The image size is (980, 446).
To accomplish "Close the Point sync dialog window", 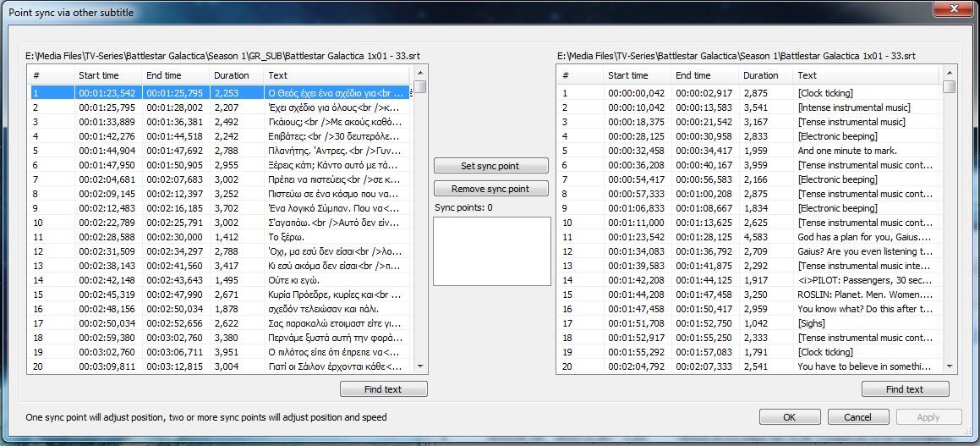I will (954, 9).
